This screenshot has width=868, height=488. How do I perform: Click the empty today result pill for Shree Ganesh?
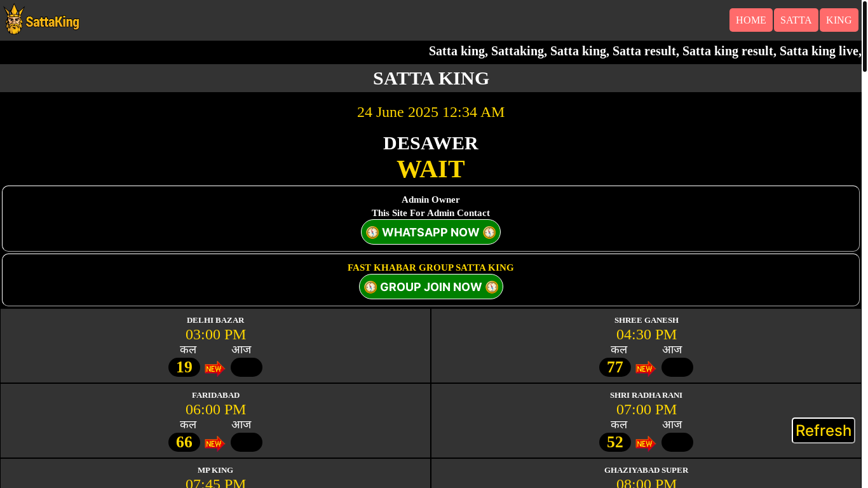tap(677, 367)
